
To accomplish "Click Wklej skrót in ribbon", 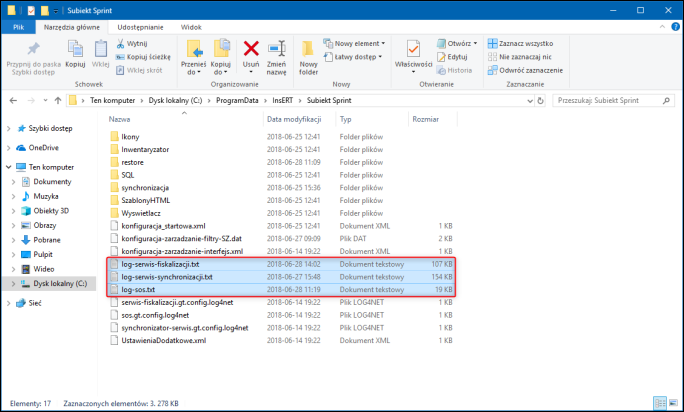I will click(x=139, y=70).
